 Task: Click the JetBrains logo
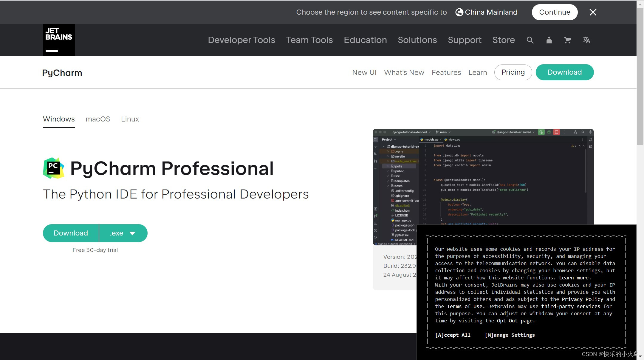click(59, 40)
